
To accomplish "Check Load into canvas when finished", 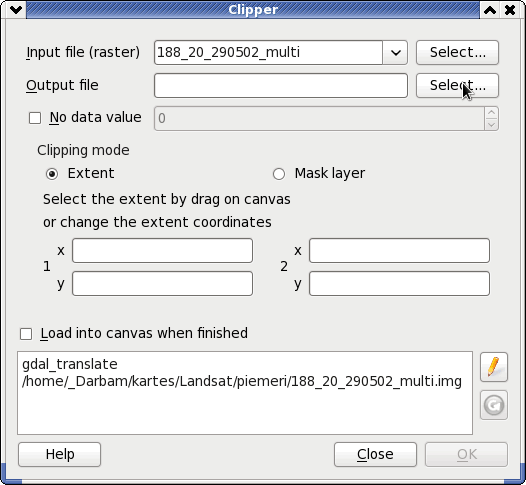I will coord(26,334).
